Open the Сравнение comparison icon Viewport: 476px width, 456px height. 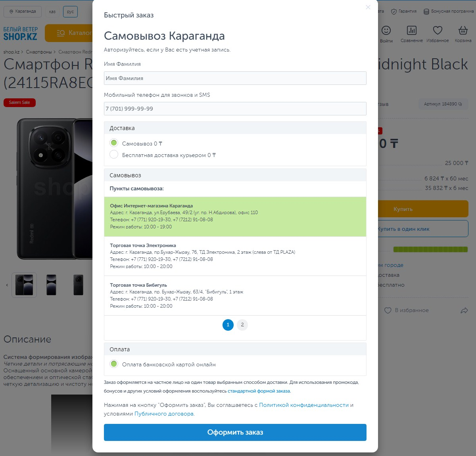point(412,31)
